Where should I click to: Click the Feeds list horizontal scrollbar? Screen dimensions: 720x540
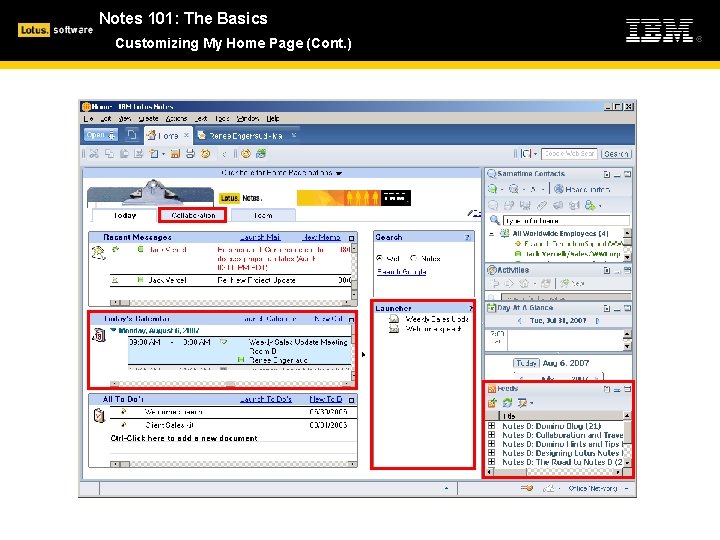555,472
